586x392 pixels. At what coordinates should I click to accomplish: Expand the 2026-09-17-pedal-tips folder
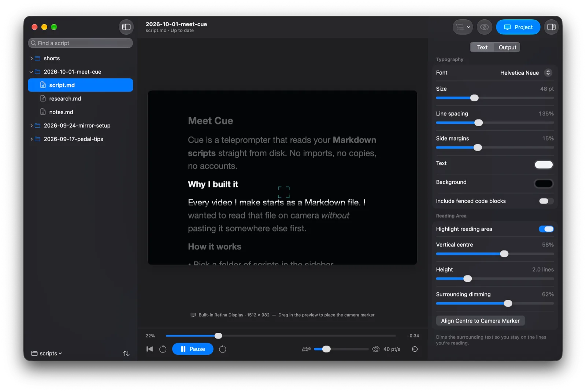coord(31,139)
